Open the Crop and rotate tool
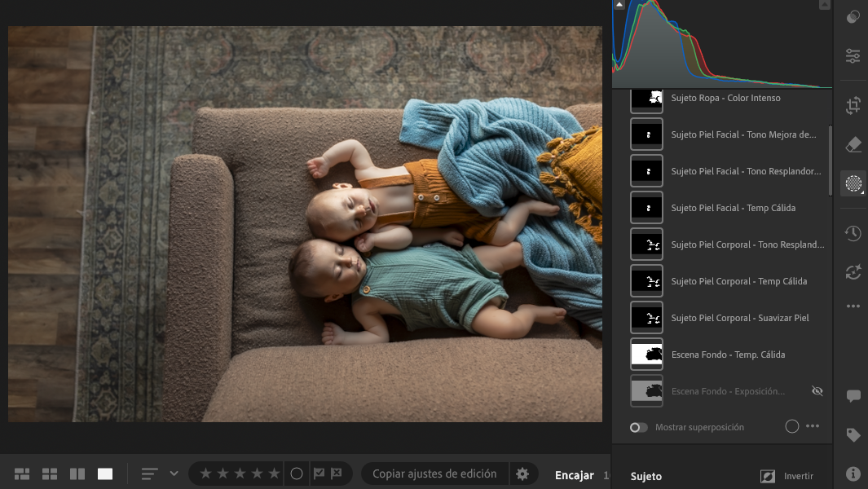Screen dimensions: 868x489 853,105
